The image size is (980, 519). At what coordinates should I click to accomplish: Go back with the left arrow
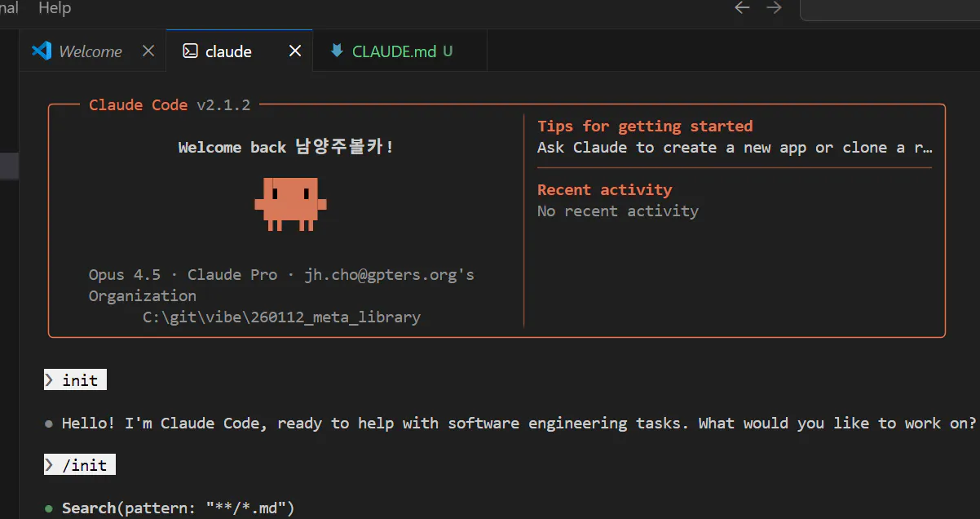[742, 8]
